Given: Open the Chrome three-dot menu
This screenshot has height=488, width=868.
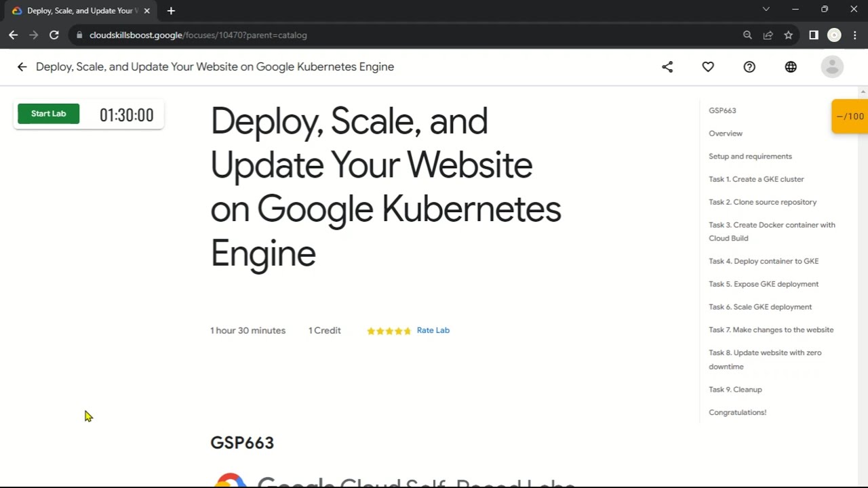Looking at the screenshot, I should point(854,35).
